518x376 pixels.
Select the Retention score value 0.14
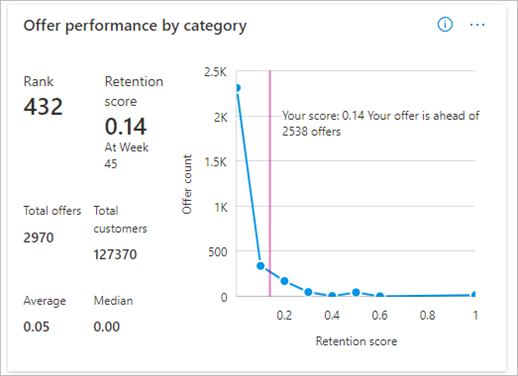click(x=126, y=126)
